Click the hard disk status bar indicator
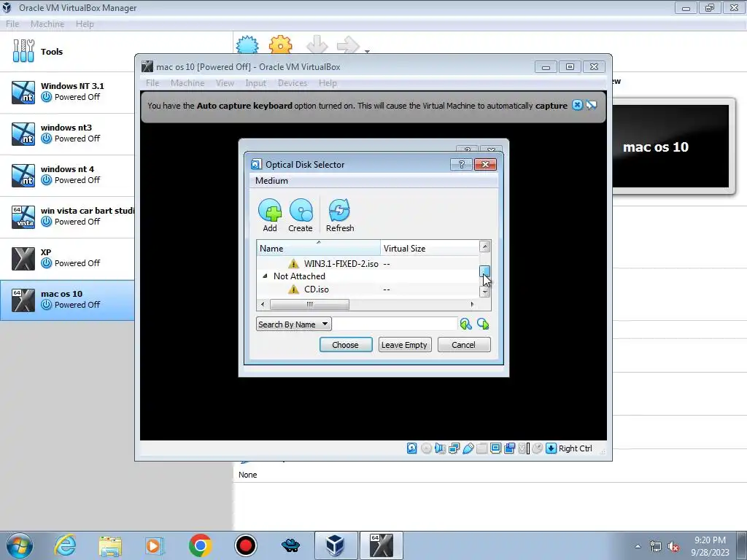Screen dimensions: 747x560 click(x=412, y=448)
